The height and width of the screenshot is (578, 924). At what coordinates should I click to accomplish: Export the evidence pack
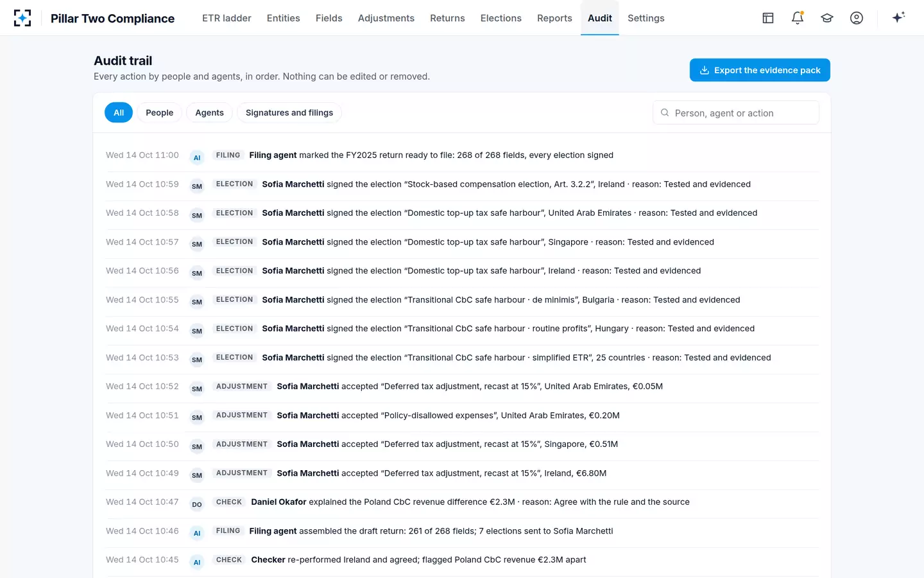(x=760, y=70)
